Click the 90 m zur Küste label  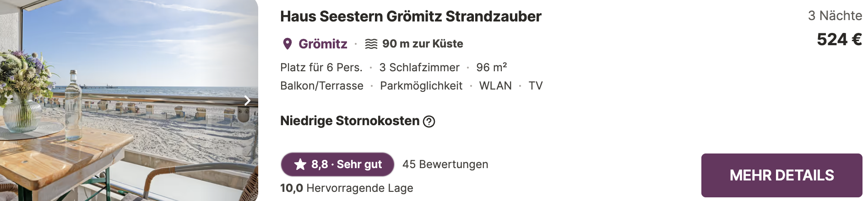[x=423, y=44]
